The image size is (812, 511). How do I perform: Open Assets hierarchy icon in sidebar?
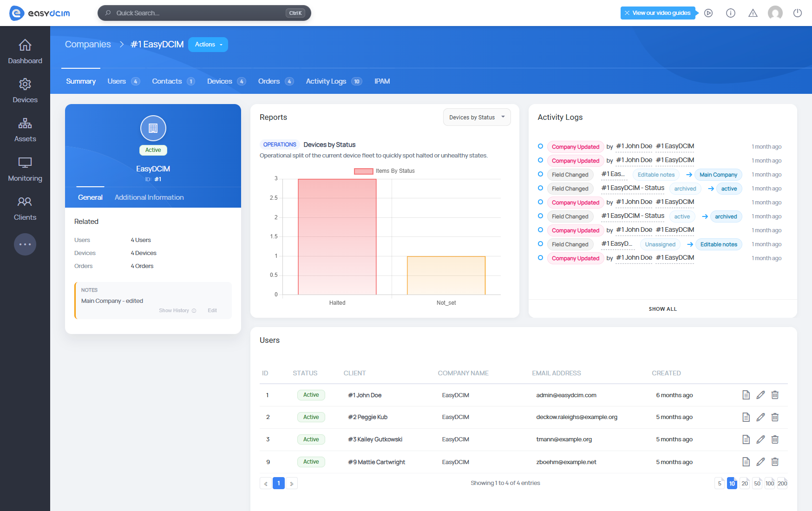point(25,123)
